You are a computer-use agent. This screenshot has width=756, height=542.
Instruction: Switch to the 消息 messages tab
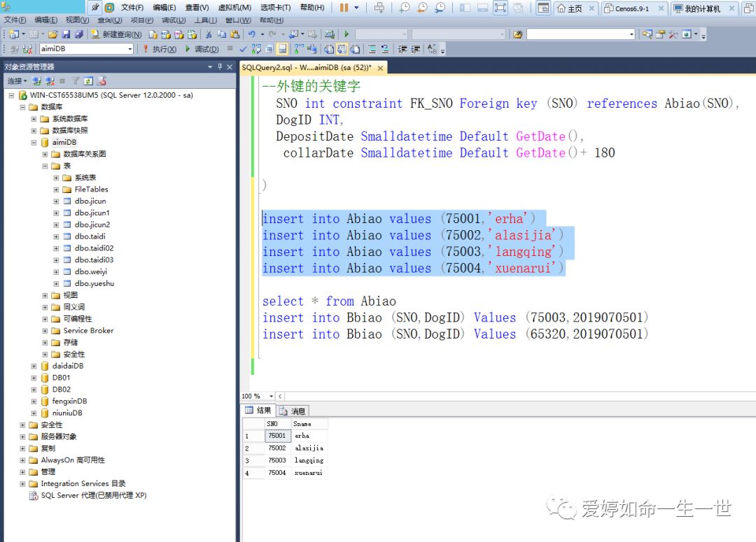click(293, 411)
